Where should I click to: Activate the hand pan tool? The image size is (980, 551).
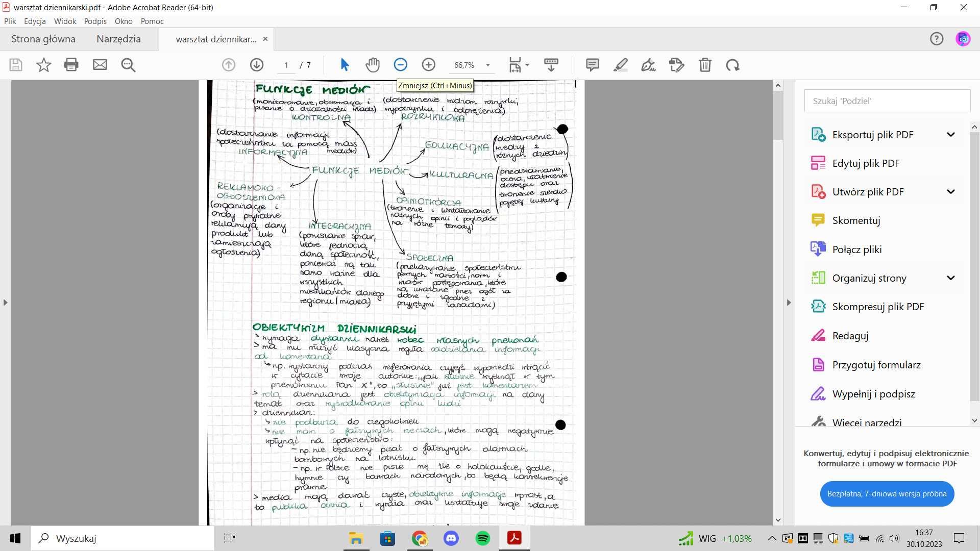pyautogui.click(x=373, y=65)
